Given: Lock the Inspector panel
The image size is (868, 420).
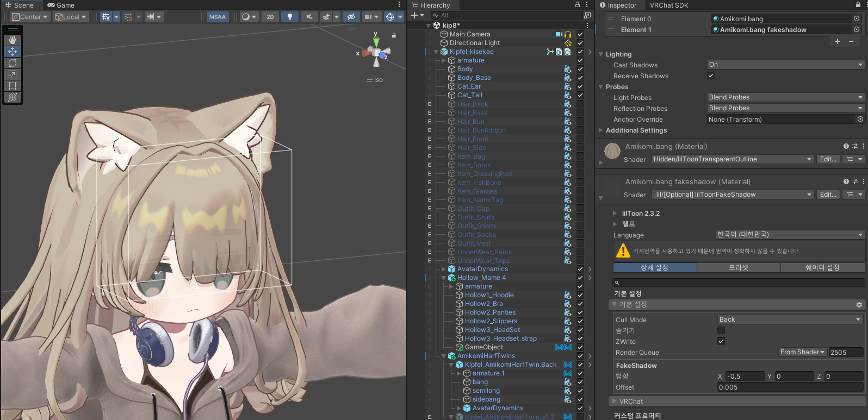Looking at the screenshot, I should click(x=858, y=4).
